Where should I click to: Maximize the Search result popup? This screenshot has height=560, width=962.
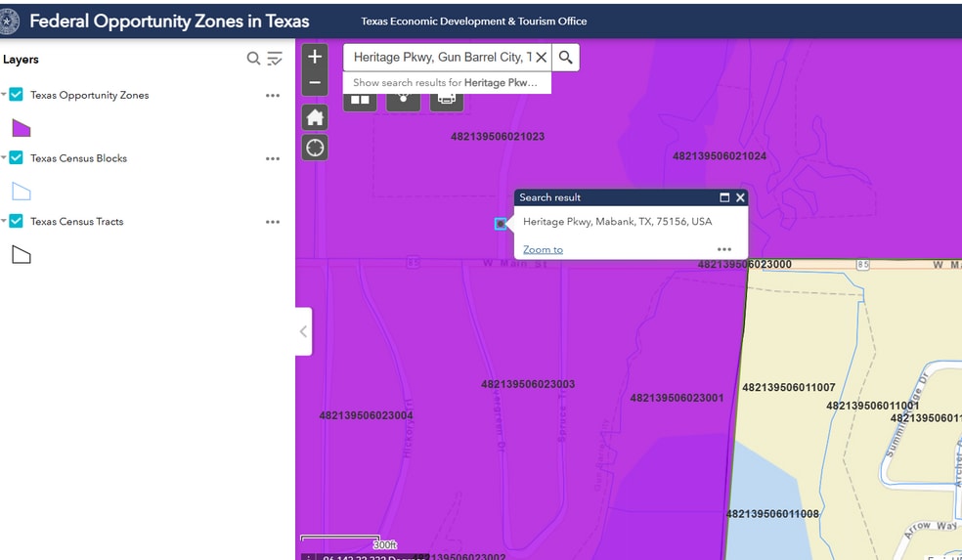[x=724, y=197]
